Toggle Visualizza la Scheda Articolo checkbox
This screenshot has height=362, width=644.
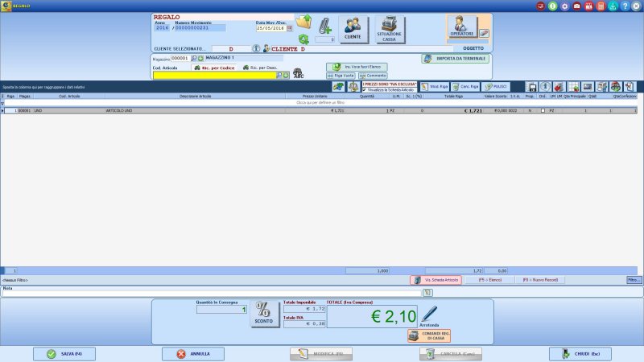click(365, 90)
